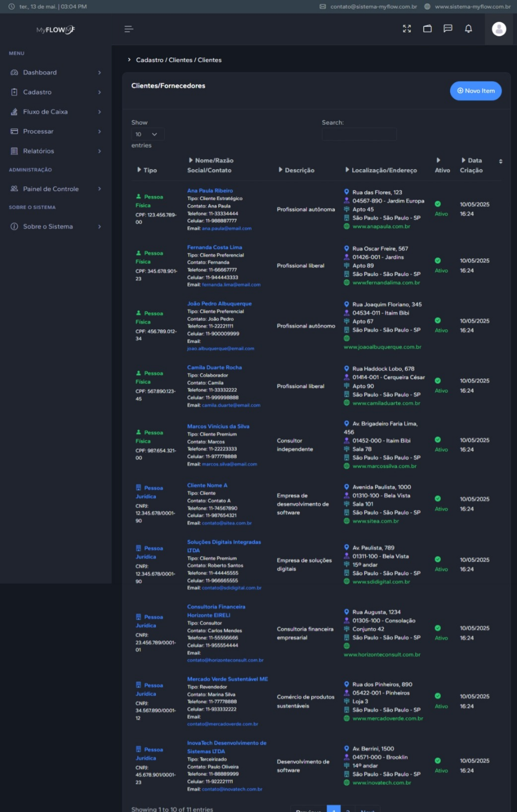517x812 pixels.
Task: Open the chat messages icon
Action: pos(448,29)
